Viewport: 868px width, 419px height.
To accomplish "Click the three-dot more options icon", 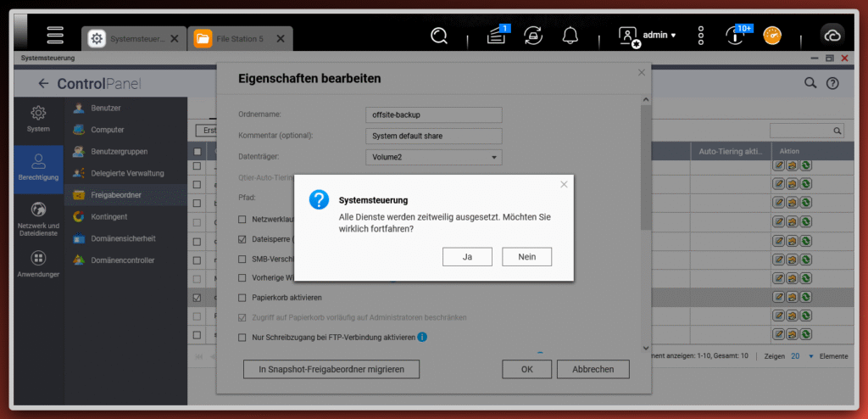I will click(701, 36).
